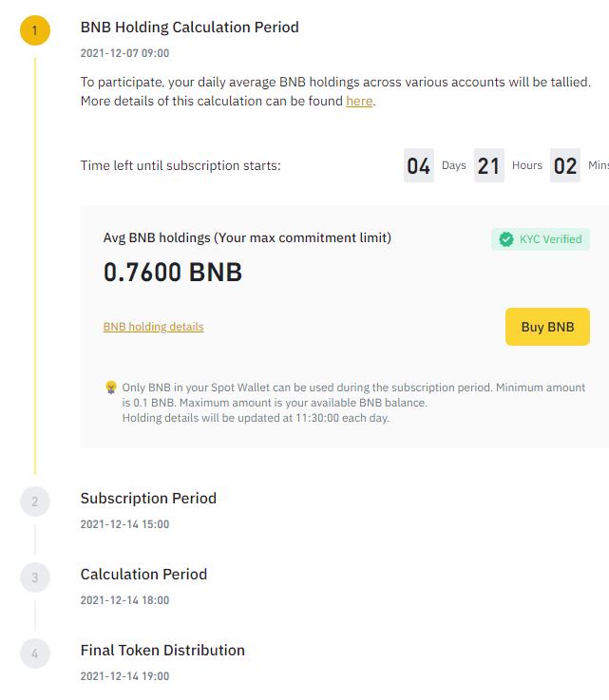Click the 04 Days countdown box

coord(419,165)
